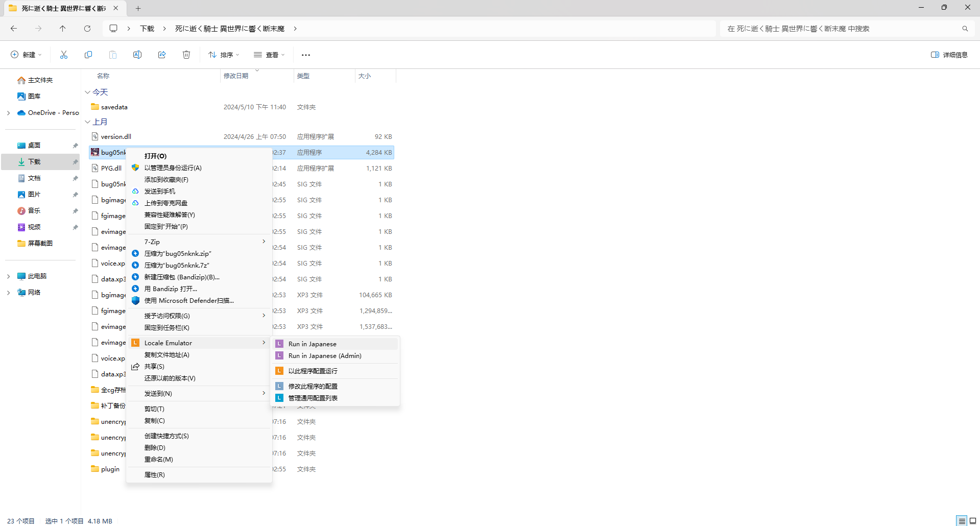980x526 pixels.
Task: Open the 排序 sort dropdown
Action: coord(224,55)
